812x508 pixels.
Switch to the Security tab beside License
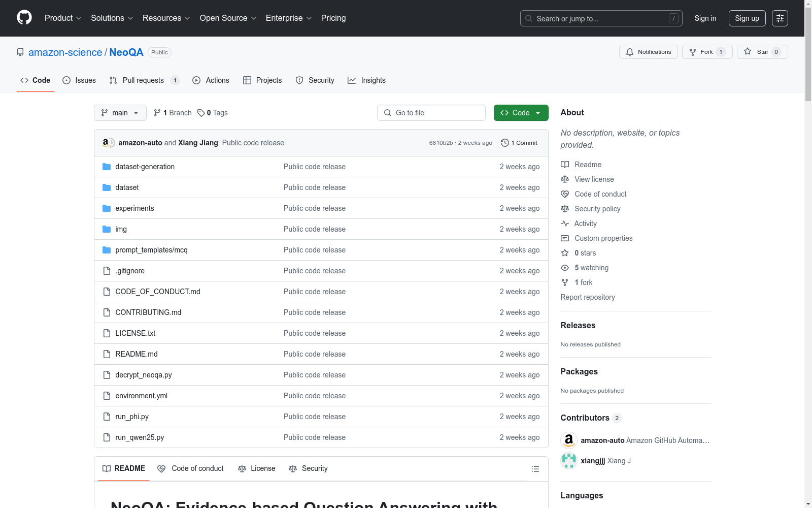pos(308,468)
